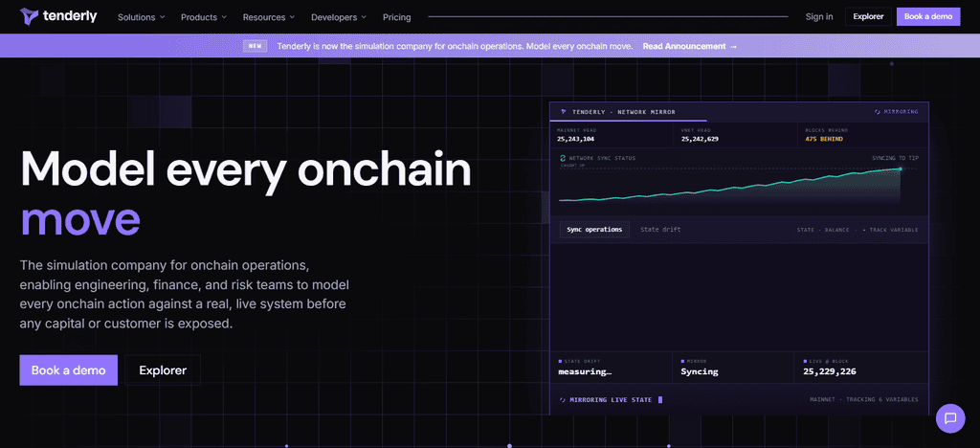Open the Developers dropdown menu

[x=339, y=17]
